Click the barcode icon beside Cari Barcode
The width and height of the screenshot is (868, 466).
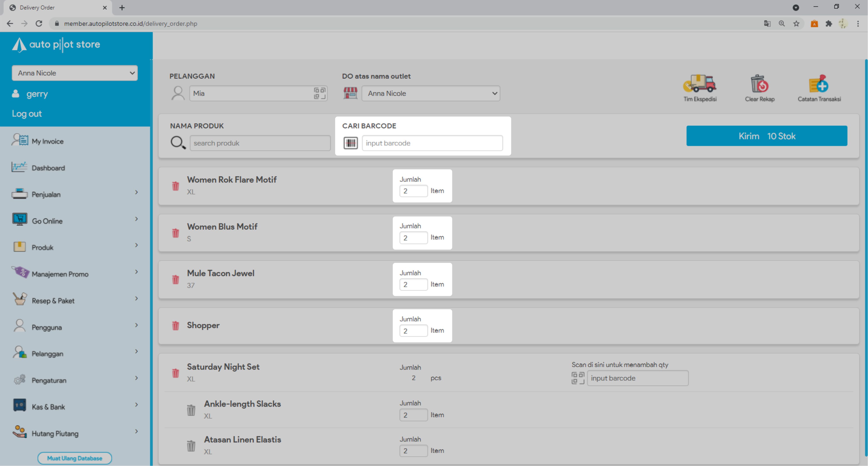pyautogui.click(x=350, y=143)
